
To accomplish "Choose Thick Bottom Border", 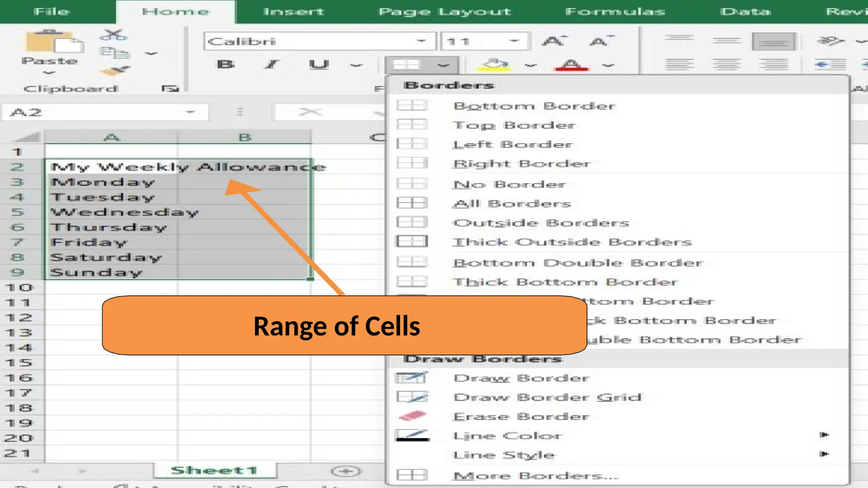I will 619,282.
